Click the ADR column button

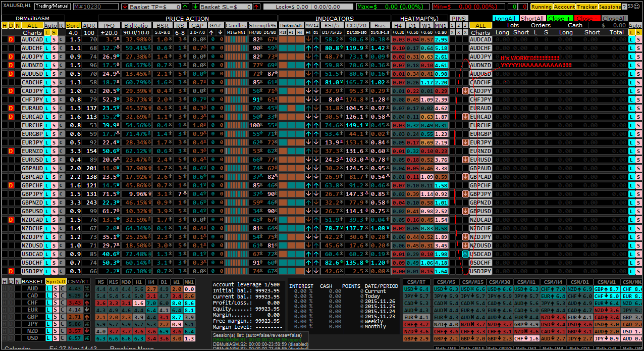(89, 25)
